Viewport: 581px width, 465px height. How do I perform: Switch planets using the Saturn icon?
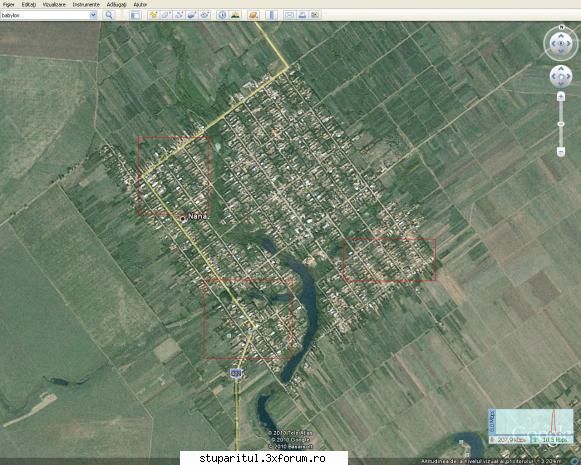tap(253, 15)
